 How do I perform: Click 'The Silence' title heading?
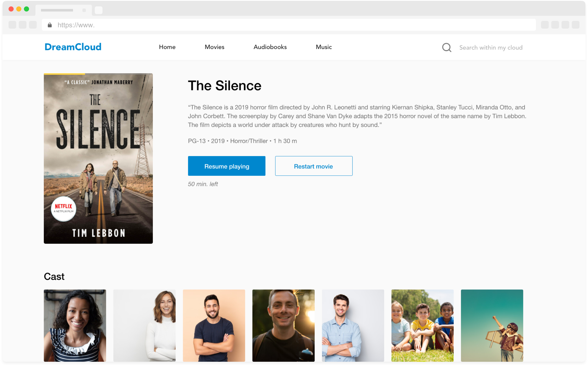coord(225,86)
